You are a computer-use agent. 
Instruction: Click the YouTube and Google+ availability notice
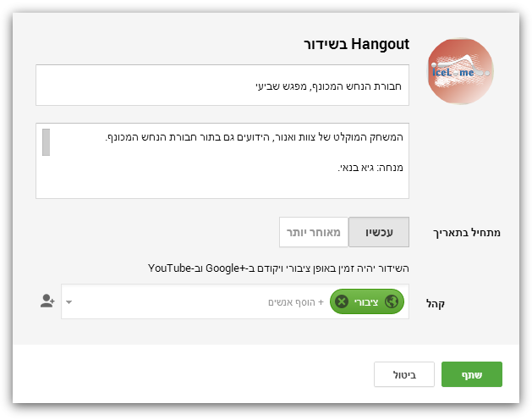click(x=278, y=268)
